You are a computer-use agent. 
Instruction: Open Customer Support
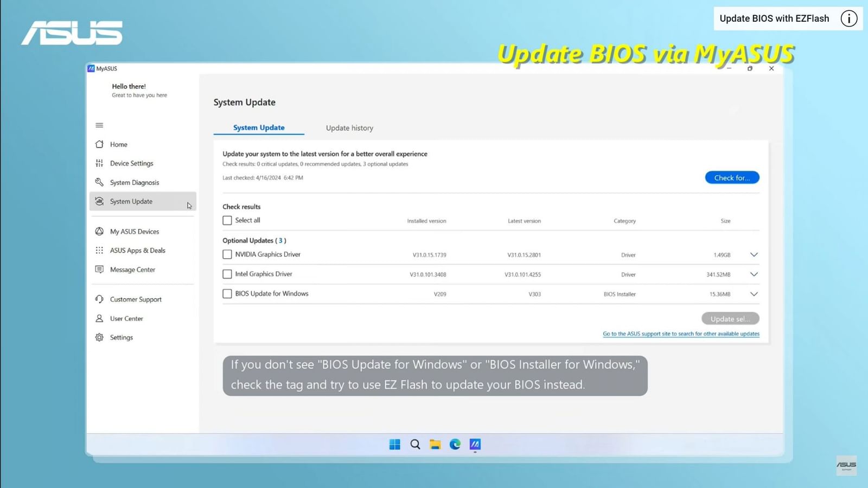(135, 299)
